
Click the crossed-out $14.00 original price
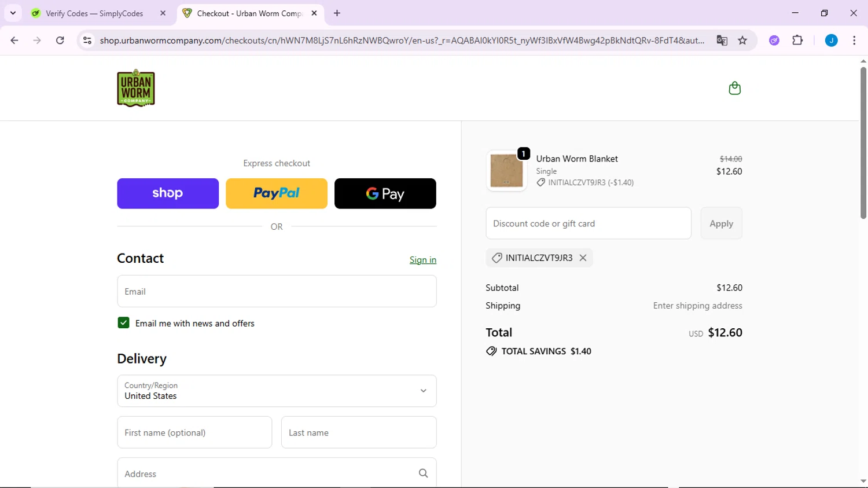731,159
